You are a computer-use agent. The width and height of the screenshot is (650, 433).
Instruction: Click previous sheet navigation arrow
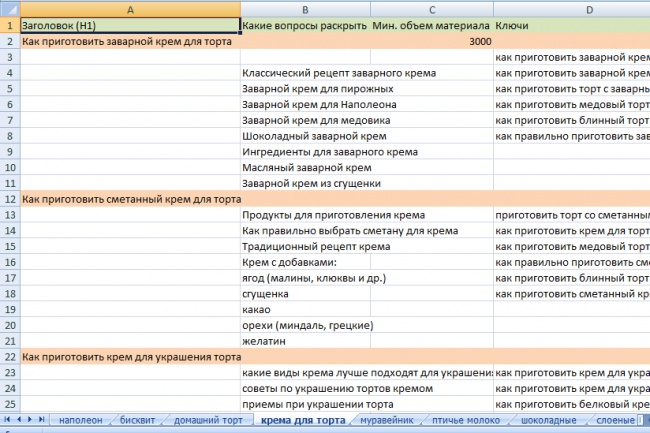[x=19, y=419]
